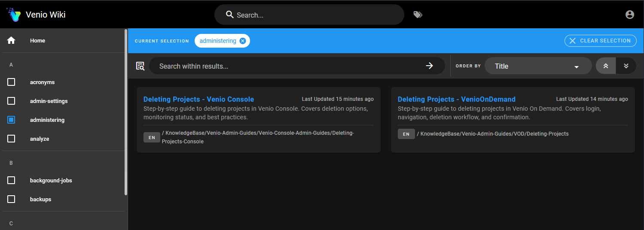Screen dimensions: 644x230
Task: Click the Order By dropdown arrow
Action: tap(577, 67)
